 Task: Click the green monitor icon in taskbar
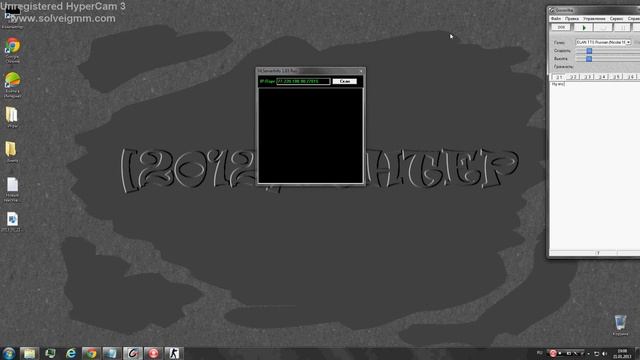(50, 353)
